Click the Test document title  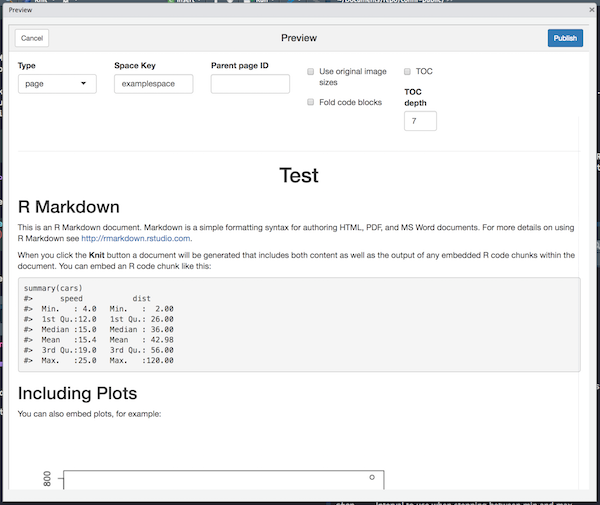[299, 176]
